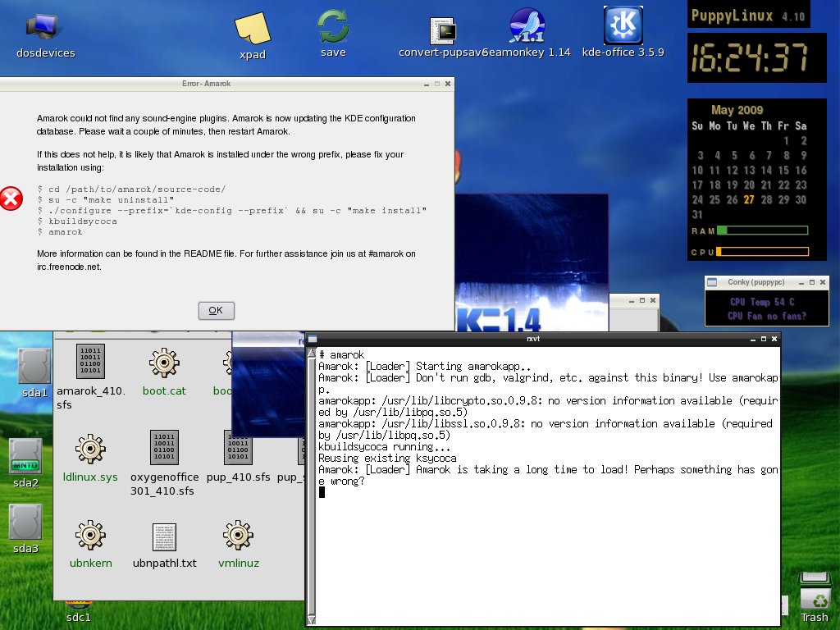840x630 pixels.
Task: Click the 'CPU Temp 54 C' text in Conky
Action: (762, 302)
